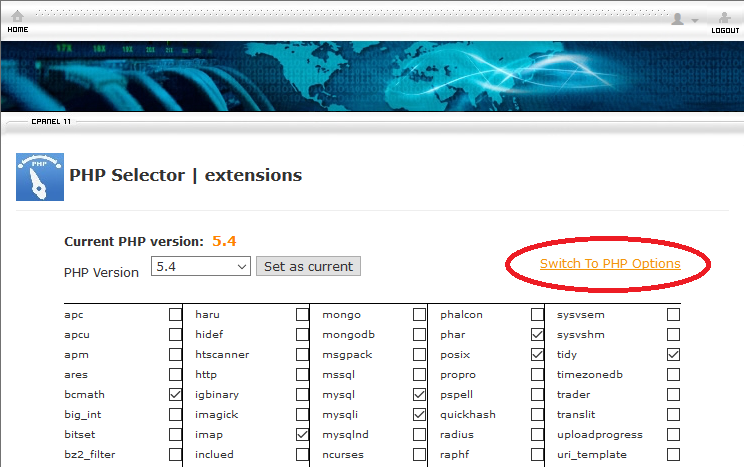Enable the sysvshm extension checkbox
744x467 pixels.
[673, 335]
